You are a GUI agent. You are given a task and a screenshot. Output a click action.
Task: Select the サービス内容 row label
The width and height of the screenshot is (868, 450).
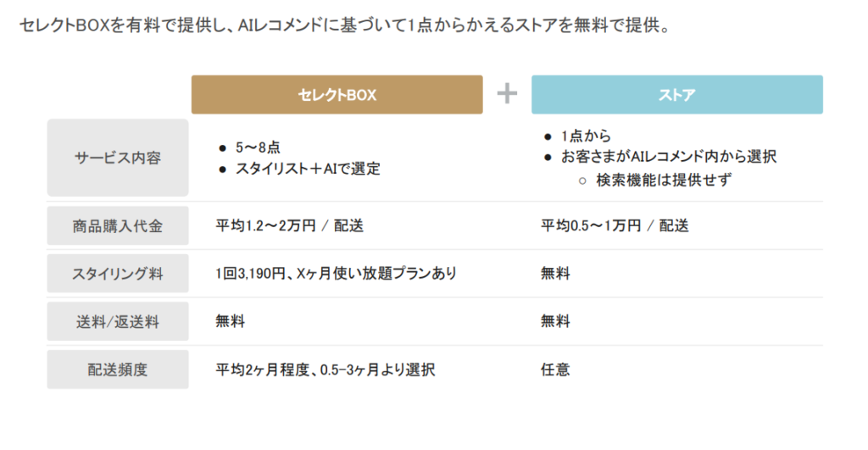point(117,158)
